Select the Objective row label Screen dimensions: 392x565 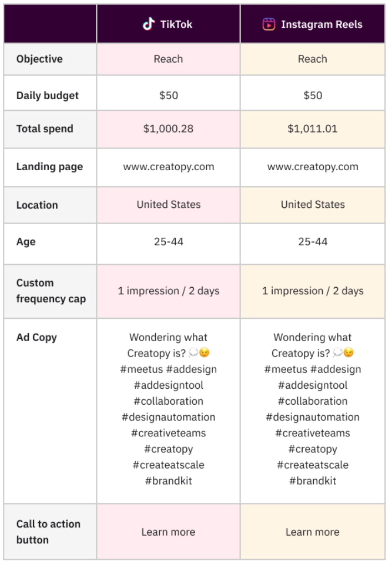[x=39, y=59]
